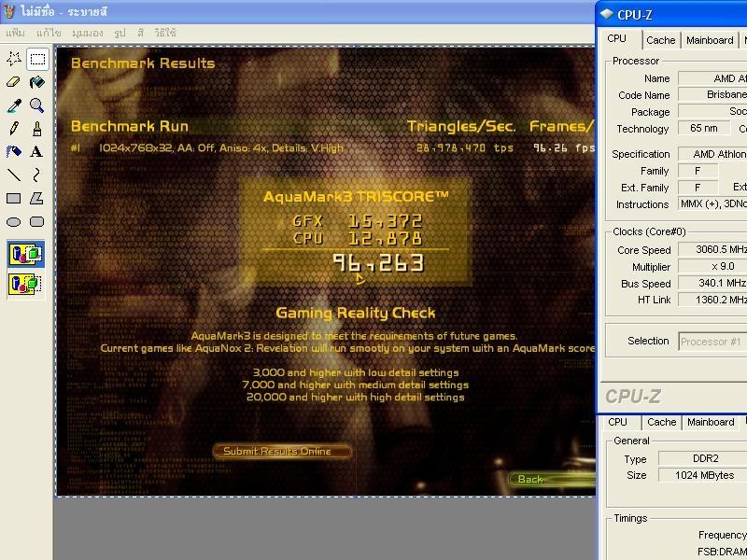Open CPU tab in the CPU-Z memory window

(618, 422)
